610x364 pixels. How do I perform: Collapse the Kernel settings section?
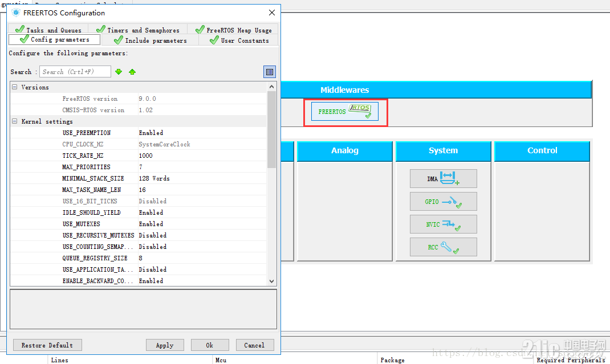tap(14, 121)
